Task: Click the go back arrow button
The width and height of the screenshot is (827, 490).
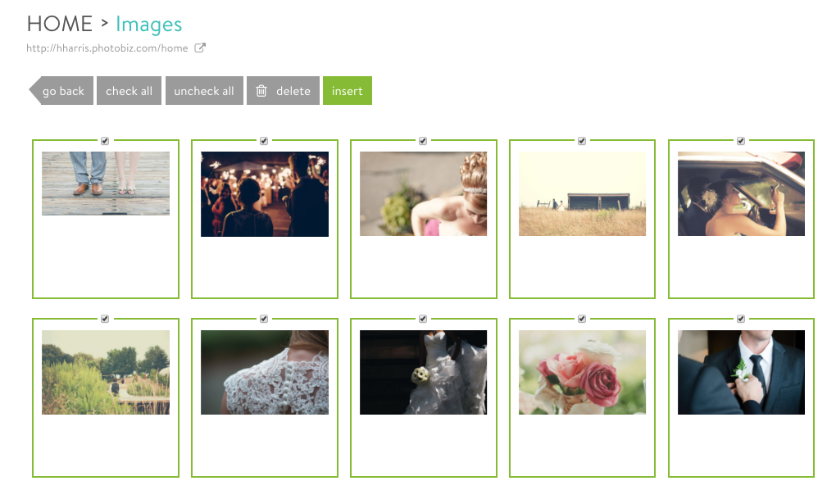Action: coord(61,91)
